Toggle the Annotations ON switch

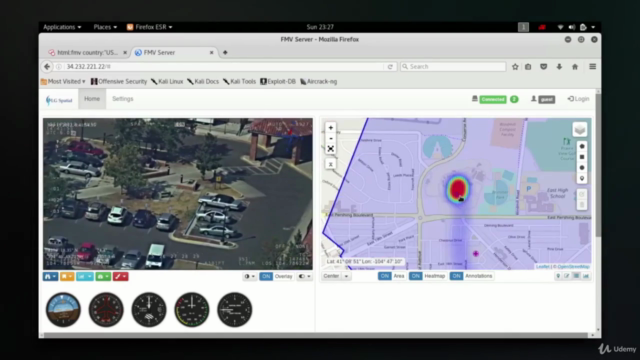point(456,276)
